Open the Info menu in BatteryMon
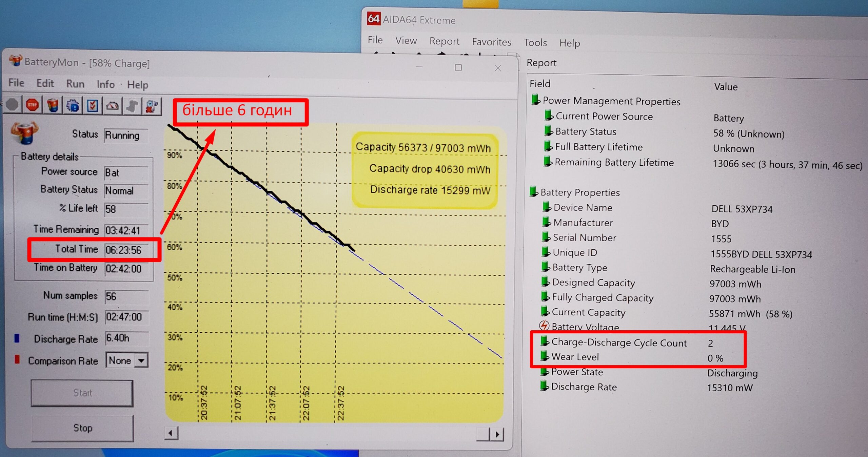This screenshot has height=457, width=868. click(x=105, y=84)
